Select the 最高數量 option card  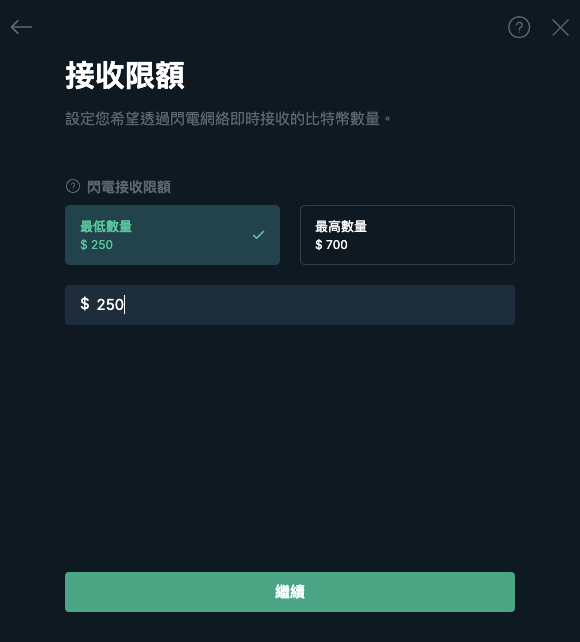(407, 235)
